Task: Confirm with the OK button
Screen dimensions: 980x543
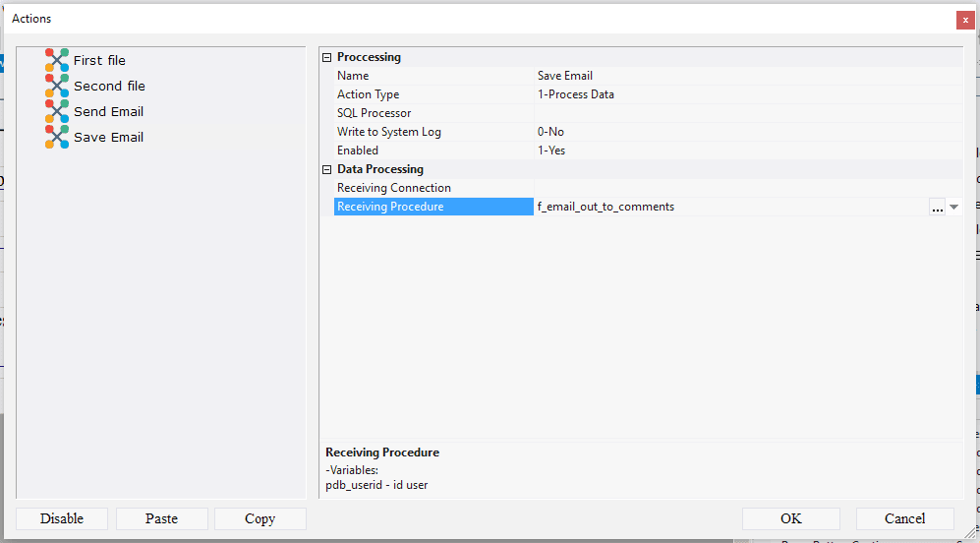Action: pyautogui.click(x=790, y=518)
